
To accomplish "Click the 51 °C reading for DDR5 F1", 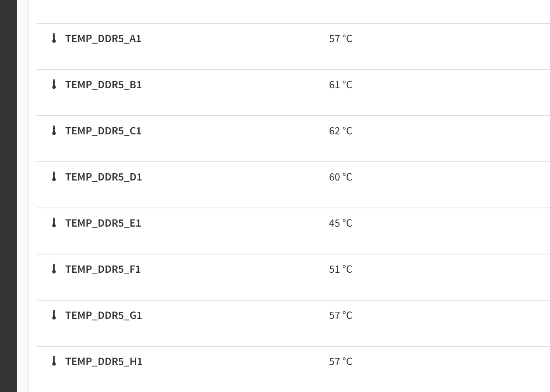I will pyautogui.click(x=341, y=269).
